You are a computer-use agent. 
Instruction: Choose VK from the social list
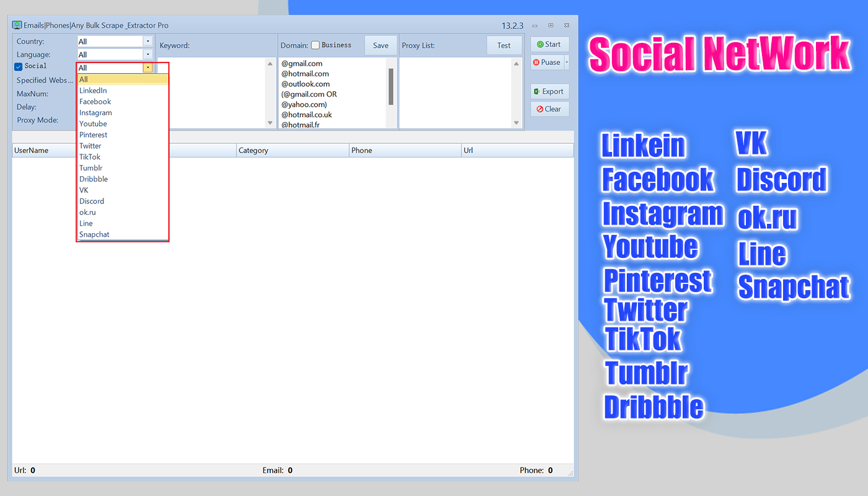point(123,190)
